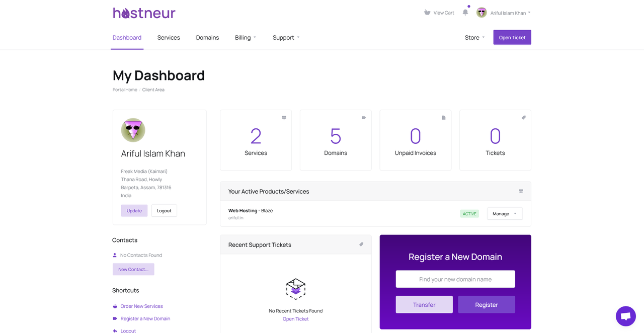Expand the Manage dropdown for Web Hosting
The width and height of the screenshot is (644, 333).
[x=505, y=214]
